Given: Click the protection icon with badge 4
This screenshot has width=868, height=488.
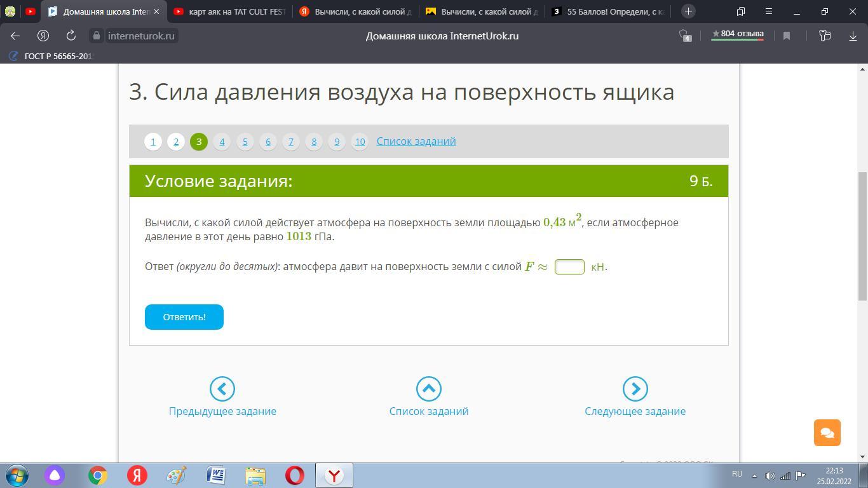Looking at the screenshot, I should coord(684,36).
